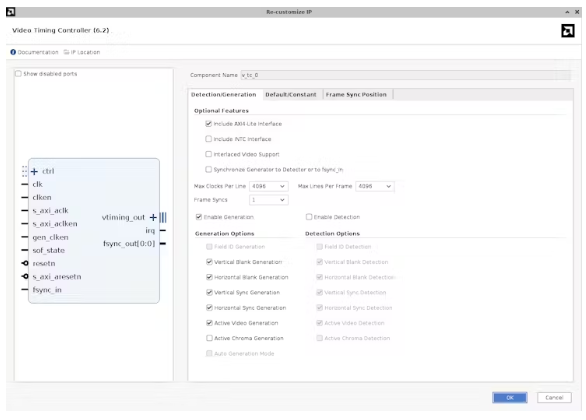
Task: Select the resetn port pin symbol
Action: click(x=25, y=263)
